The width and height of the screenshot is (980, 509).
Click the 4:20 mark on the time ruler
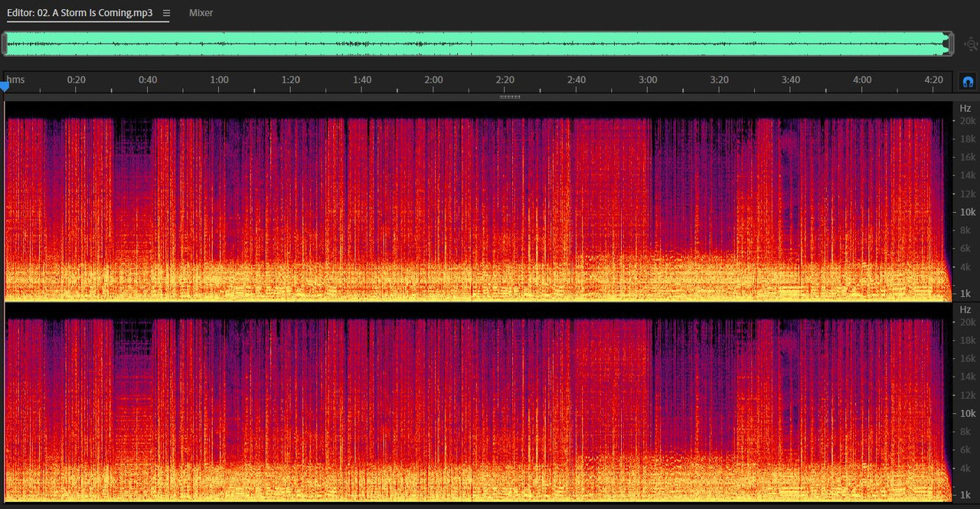click(933, 80)
